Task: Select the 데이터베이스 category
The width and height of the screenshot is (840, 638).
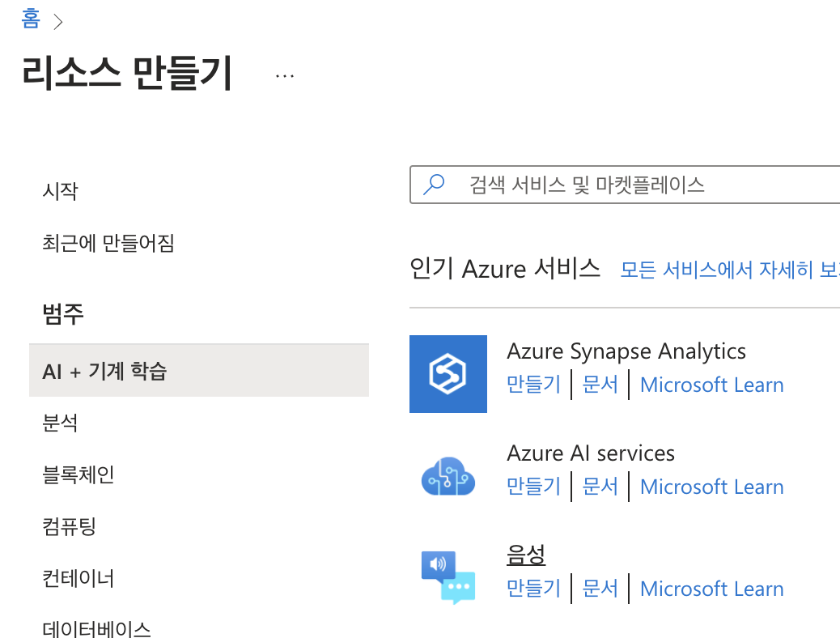Action: point(96,628)
